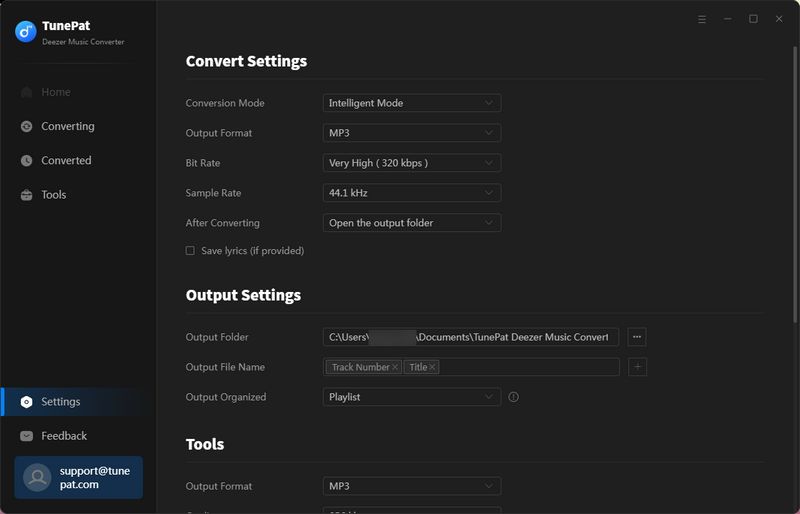Screen dimensions: 800x514
Task: Expand the Conversion Mode dropdown
Action: click(412, 103)
